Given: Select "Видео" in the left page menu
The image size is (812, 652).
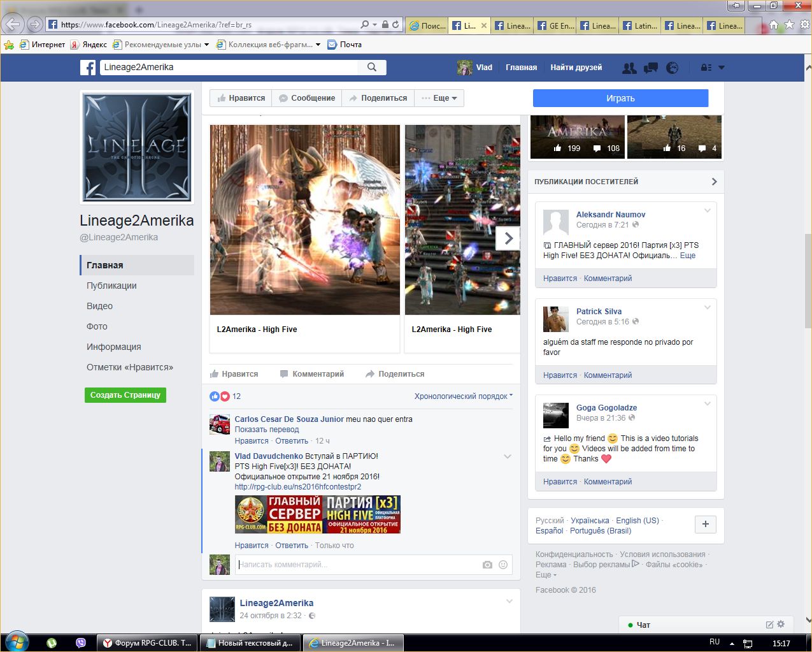Looking at the screenshot, I should click(100, 306).
